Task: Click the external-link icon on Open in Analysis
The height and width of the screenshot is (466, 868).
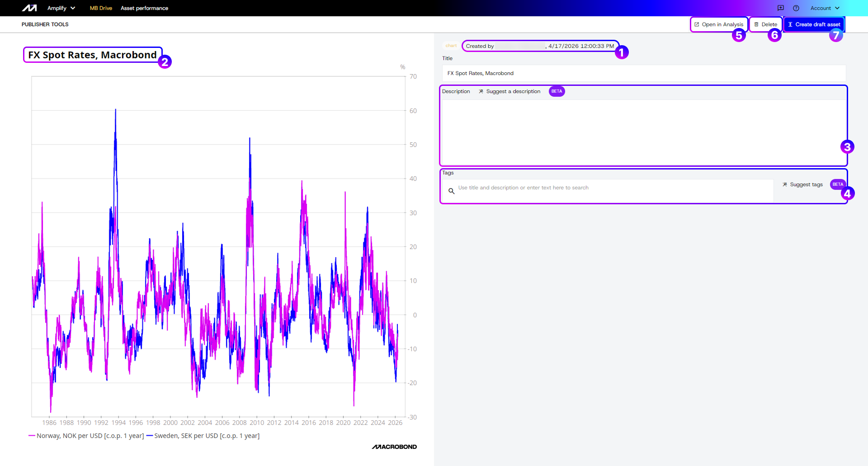Action: (x=697, y=24)
